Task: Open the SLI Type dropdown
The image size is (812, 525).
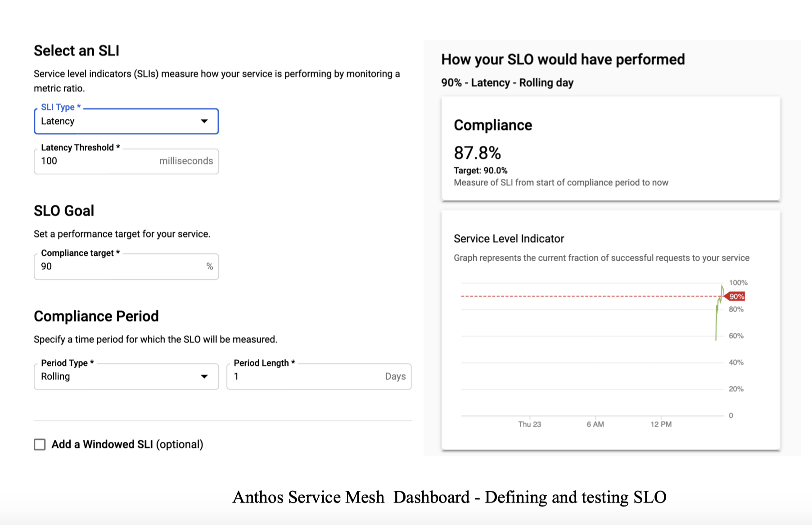Action: [205, 121]
